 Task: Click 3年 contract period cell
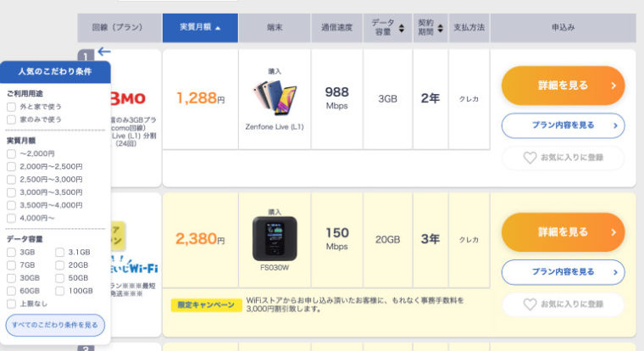[x=430, y=239]
